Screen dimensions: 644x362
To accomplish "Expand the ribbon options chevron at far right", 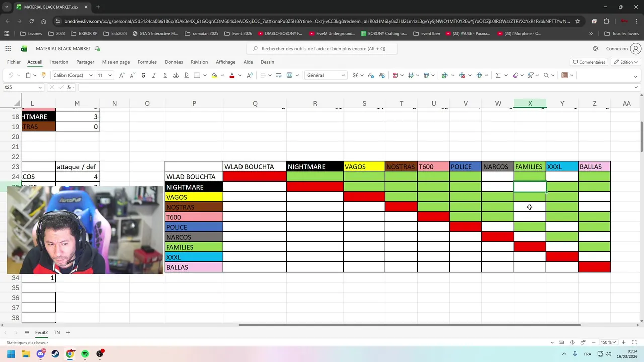I will coord(636,76).
